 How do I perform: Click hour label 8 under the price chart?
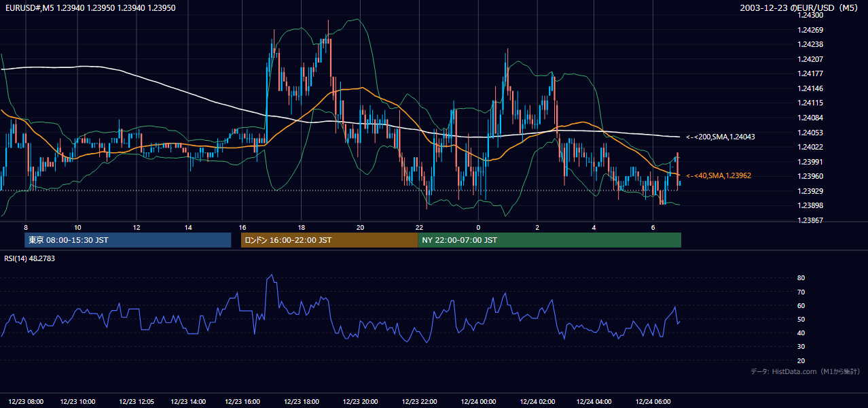pyautogui.click(x=26, y=227)
